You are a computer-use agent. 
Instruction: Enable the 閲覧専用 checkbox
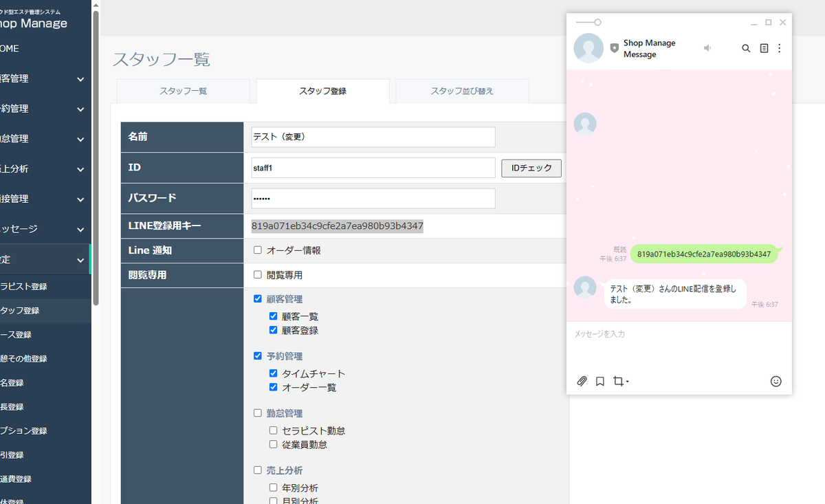tap(258, 274)
